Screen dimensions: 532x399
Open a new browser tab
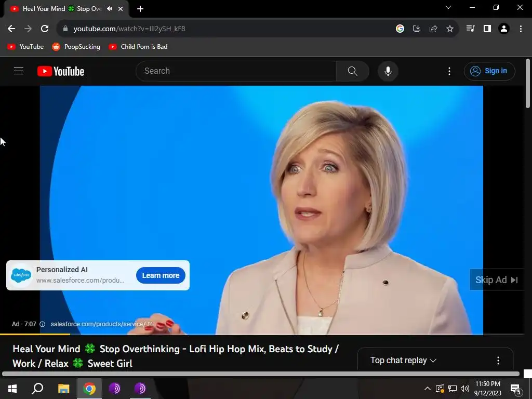[140, 9]
